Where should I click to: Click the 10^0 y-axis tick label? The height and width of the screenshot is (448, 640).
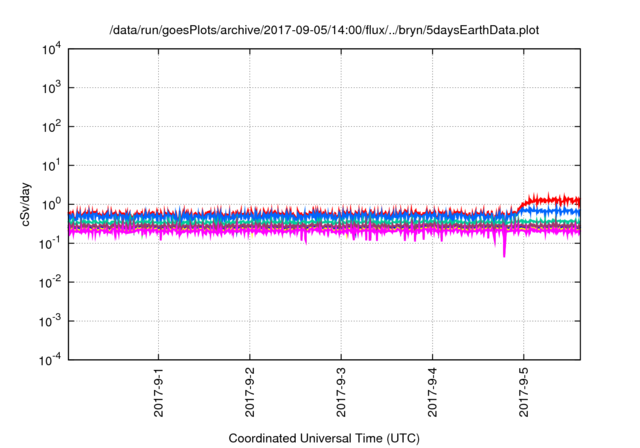[51, 204]
